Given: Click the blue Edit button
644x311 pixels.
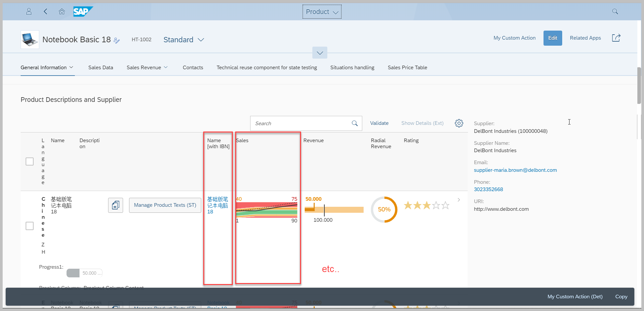Looking at the screenshot, I should 553,38.
